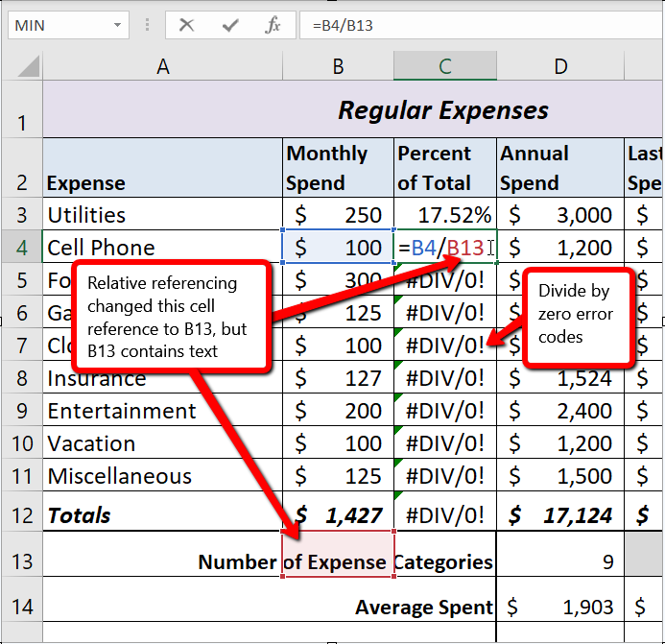Click the #DIV/0! cell in Totals row
The height and width of the screenshot is (644, 665).
445,512
